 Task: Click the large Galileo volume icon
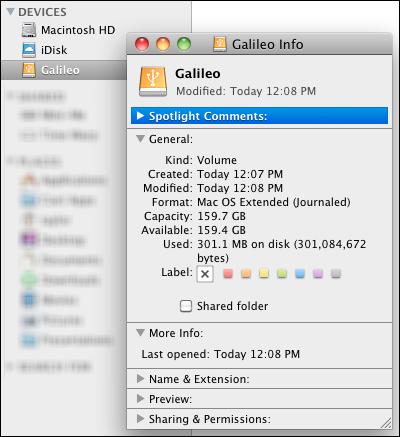pyautogui.click(x=153, y=82)
